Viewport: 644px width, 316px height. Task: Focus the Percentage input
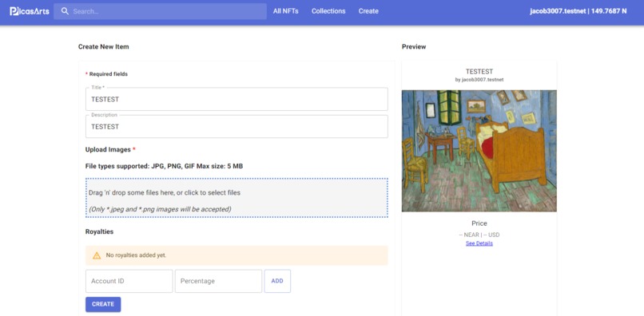[218, 281]
